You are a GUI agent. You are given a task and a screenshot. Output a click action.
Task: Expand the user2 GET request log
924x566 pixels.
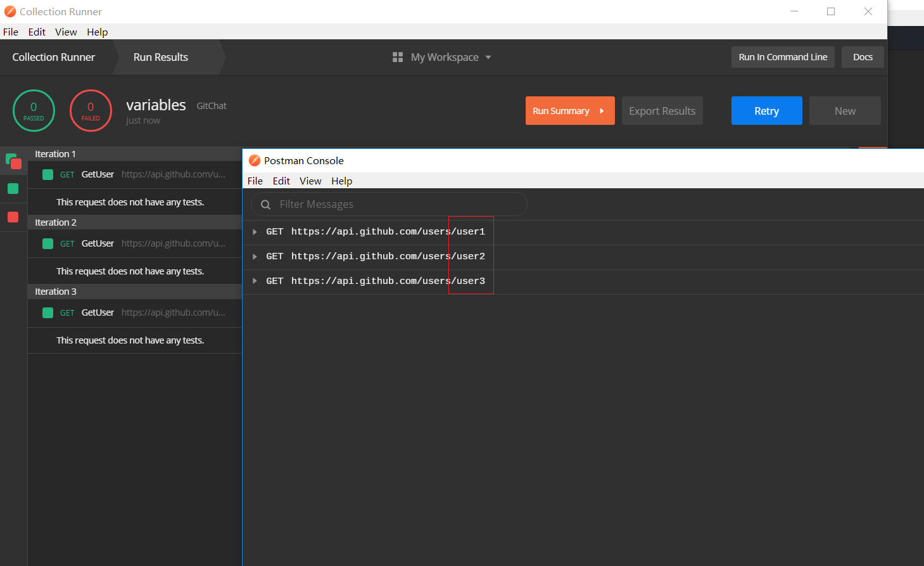255,257
